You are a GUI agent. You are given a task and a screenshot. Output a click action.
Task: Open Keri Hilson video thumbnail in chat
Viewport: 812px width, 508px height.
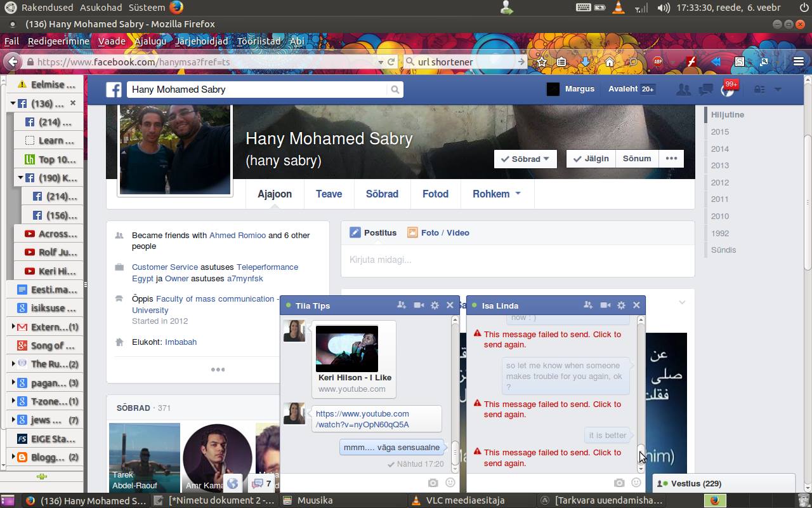click(x=347, y=349)
